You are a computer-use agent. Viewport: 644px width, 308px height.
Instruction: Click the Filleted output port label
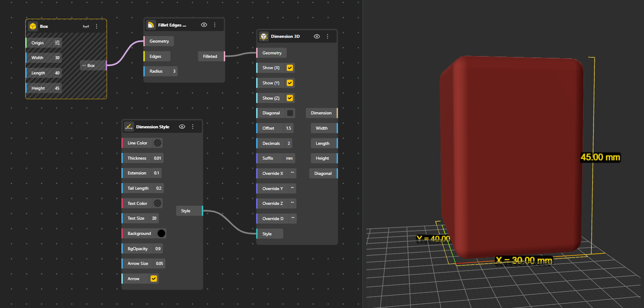coord(210,57)
